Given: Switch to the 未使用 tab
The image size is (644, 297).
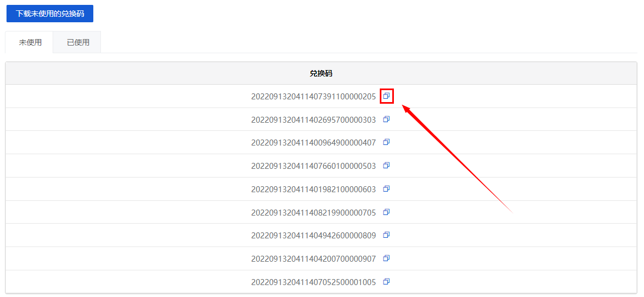Looking at the screenshot, I should click(x=30, y=42).
